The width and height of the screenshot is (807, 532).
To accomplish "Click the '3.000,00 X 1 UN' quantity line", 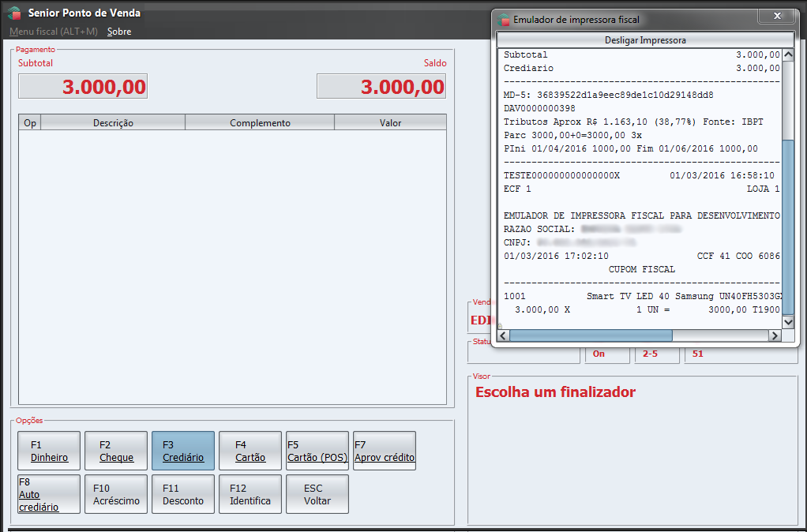I will pyautogui.click(x=642, y=309).
